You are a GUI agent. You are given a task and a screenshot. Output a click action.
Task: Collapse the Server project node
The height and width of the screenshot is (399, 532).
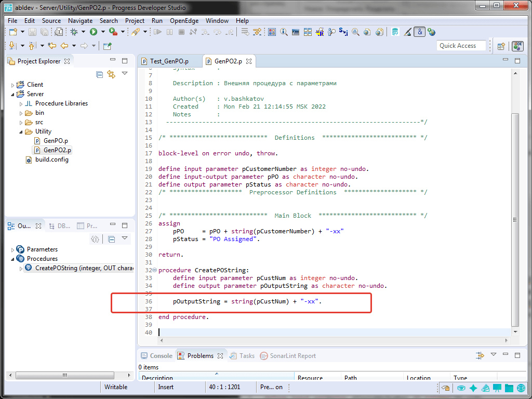point(13,95)
